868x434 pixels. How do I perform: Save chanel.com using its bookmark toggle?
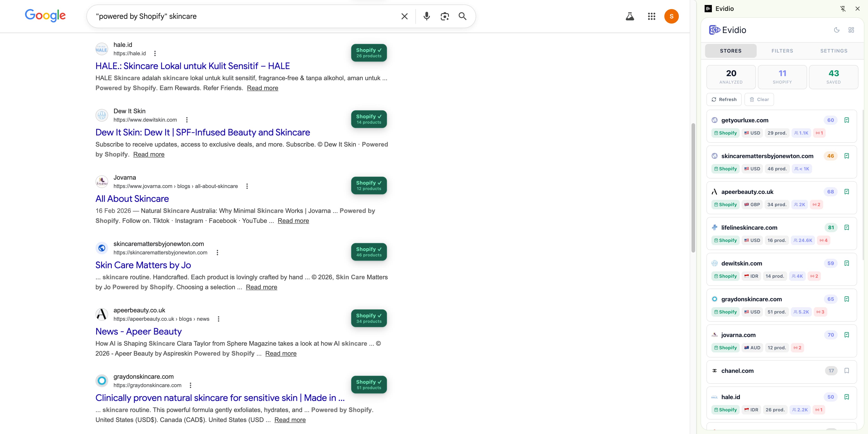(847, 370)
